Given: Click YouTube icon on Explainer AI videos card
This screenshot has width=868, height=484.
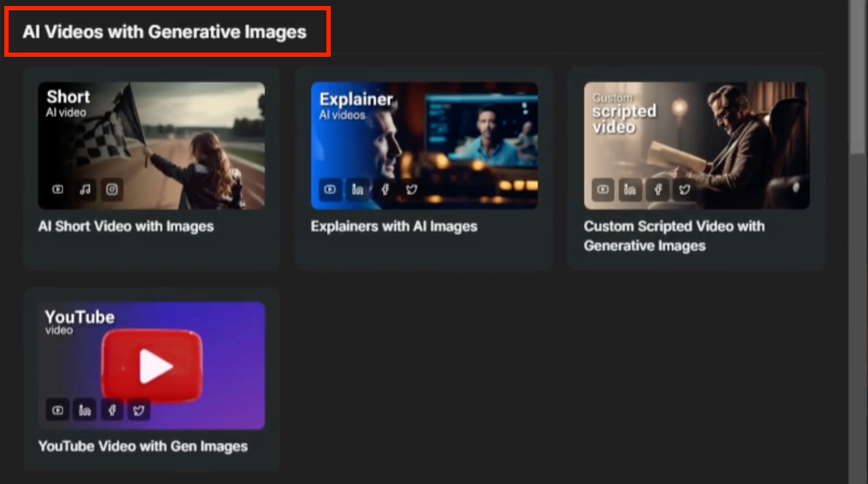Looking at the screenshot, I should point(330,189).
